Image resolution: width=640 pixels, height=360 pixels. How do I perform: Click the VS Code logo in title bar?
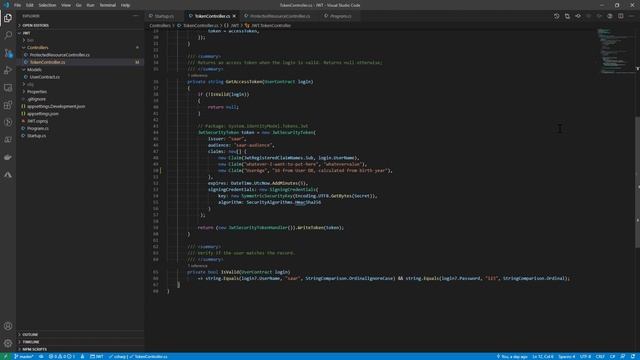[x=6, y=5]
